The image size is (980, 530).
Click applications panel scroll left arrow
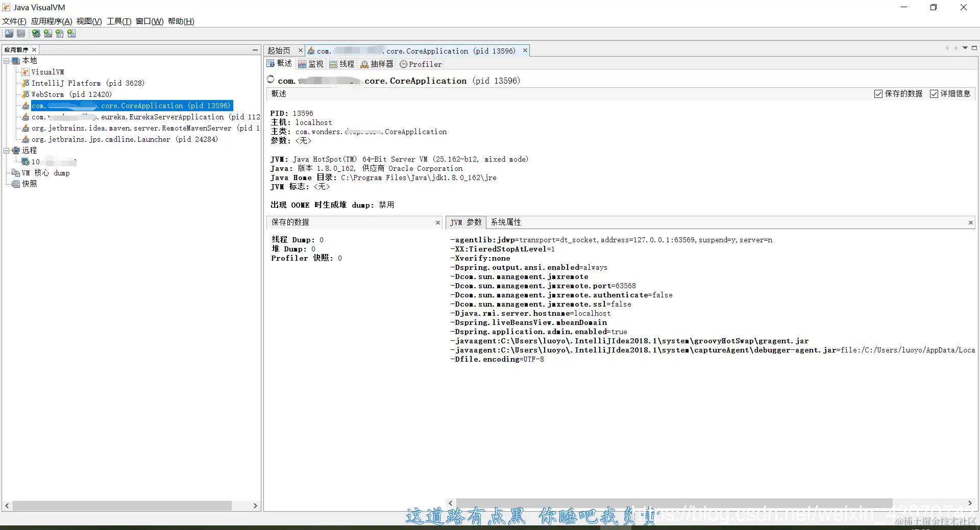click(x=7, y=506)
